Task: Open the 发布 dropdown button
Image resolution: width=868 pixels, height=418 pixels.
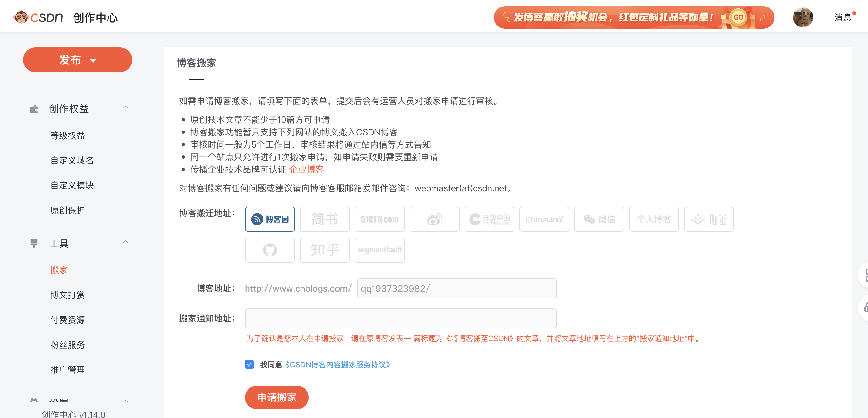Action: tap(78, 60)
